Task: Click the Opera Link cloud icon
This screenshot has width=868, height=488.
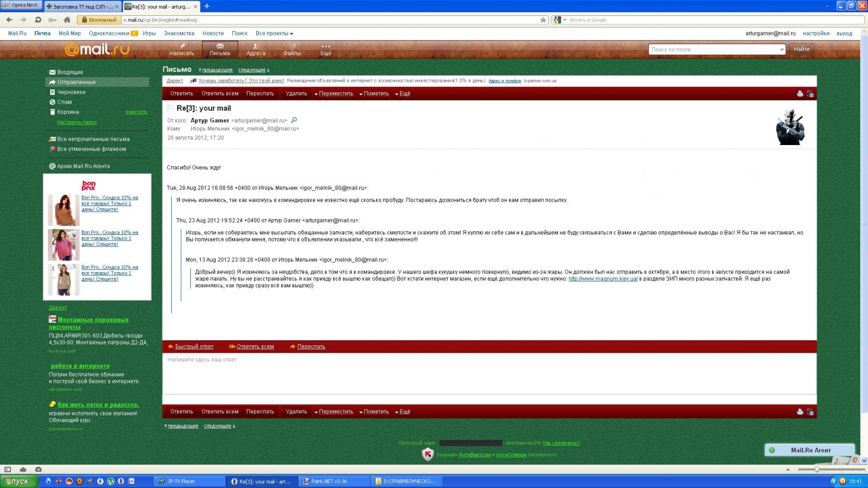Action: coord(23,469)
